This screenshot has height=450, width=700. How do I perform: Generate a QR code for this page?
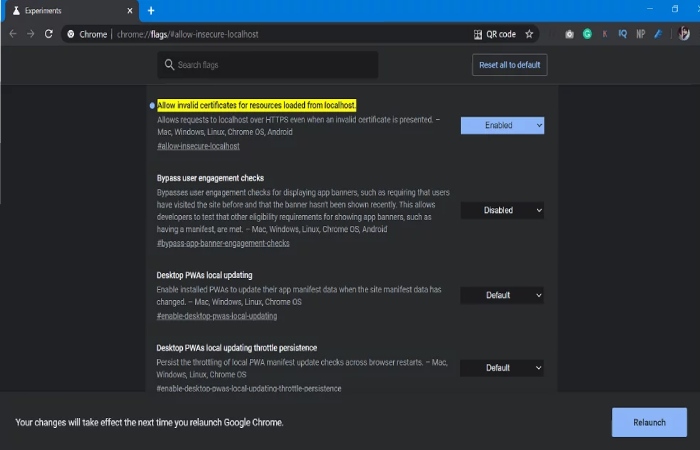[495, 34]
